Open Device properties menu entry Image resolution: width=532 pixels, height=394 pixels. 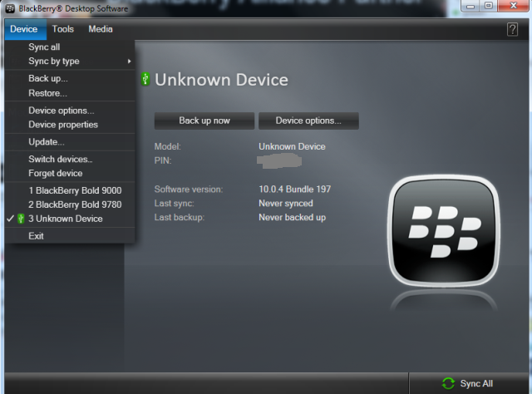[x=63, y=125]
